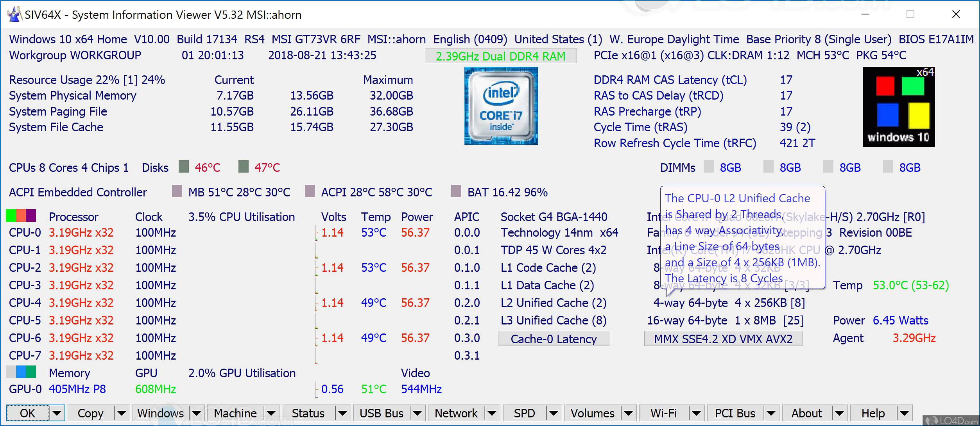Click the first DIMM 8GB indicator square
The height and width of the screenshot is (426, 980).
709,166
